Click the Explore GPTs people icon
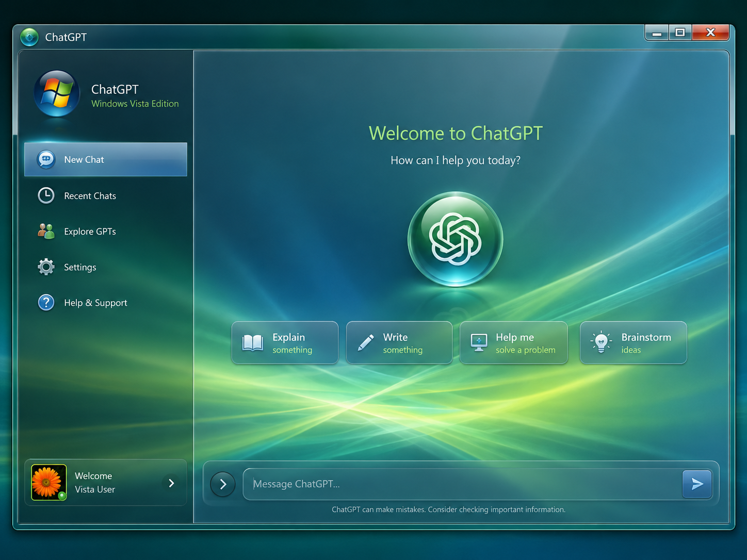747x560 pixels. click(x=46, y=231)
